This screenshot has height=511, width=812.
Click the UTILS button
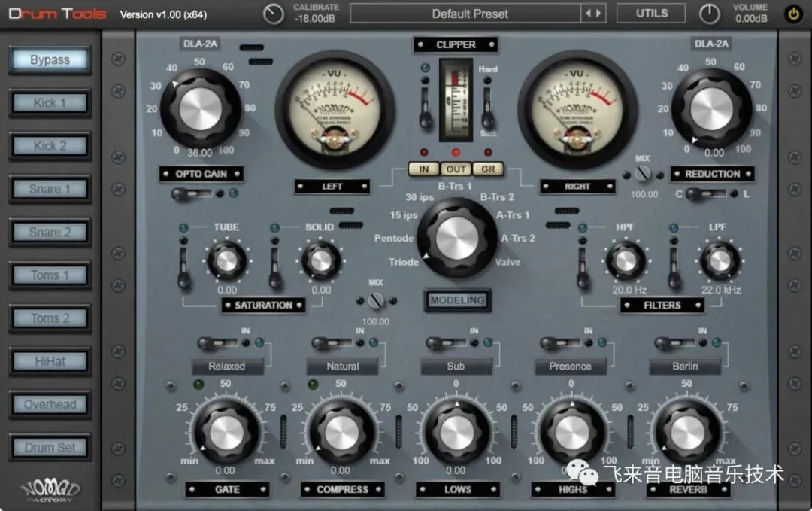click(651, 14)
